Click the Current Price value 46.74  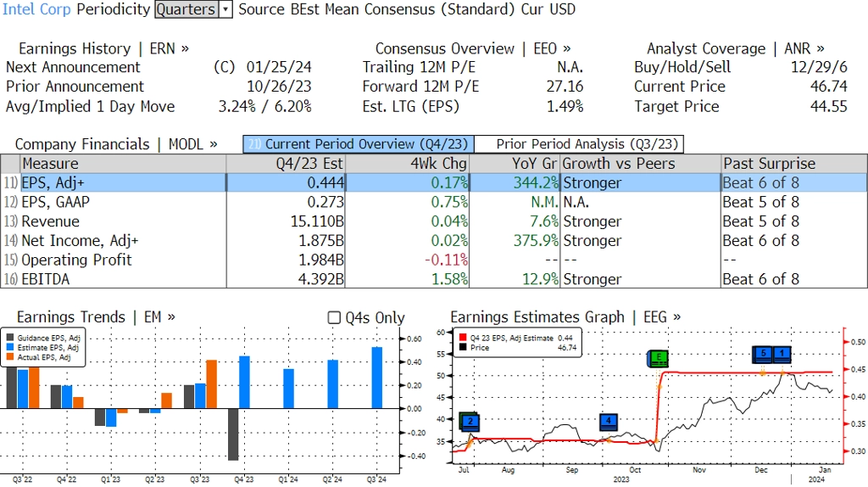pos(829,87)
